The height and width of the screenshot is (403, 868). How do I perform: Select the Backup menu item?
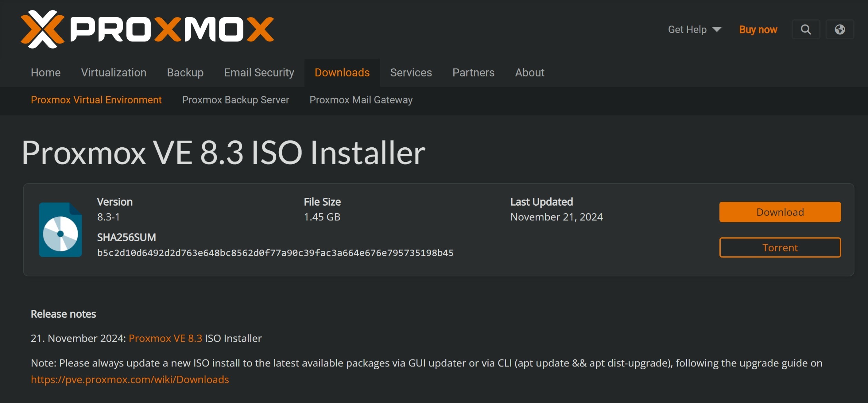pyautogui.click(x=185, y=72)
